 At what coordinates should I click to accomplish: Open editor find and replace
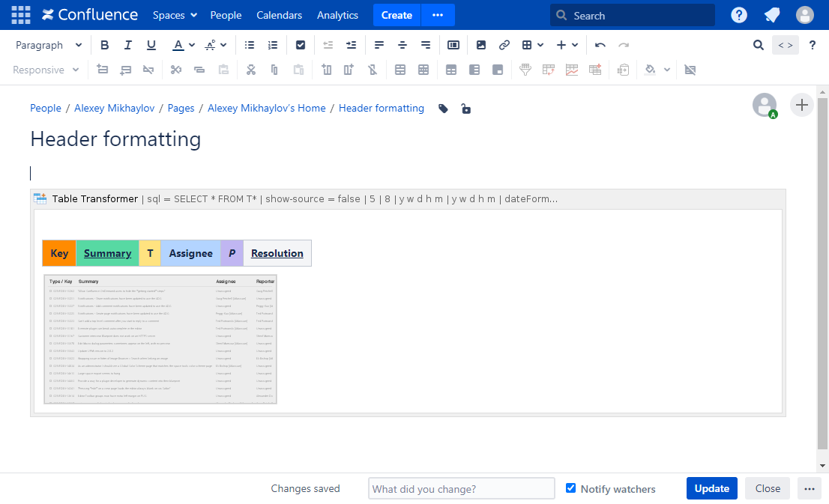point(758,46)
